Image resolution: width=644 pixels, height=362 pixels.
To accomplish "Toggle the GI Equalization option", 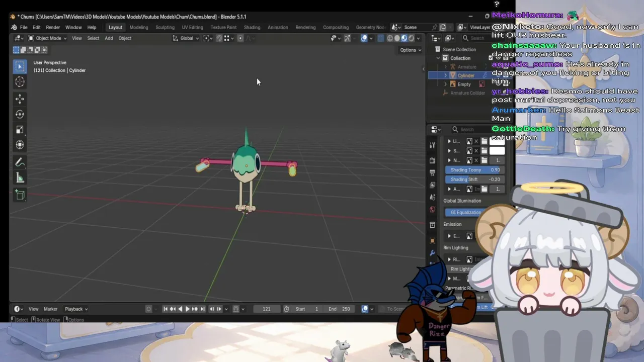I will 465,212.
